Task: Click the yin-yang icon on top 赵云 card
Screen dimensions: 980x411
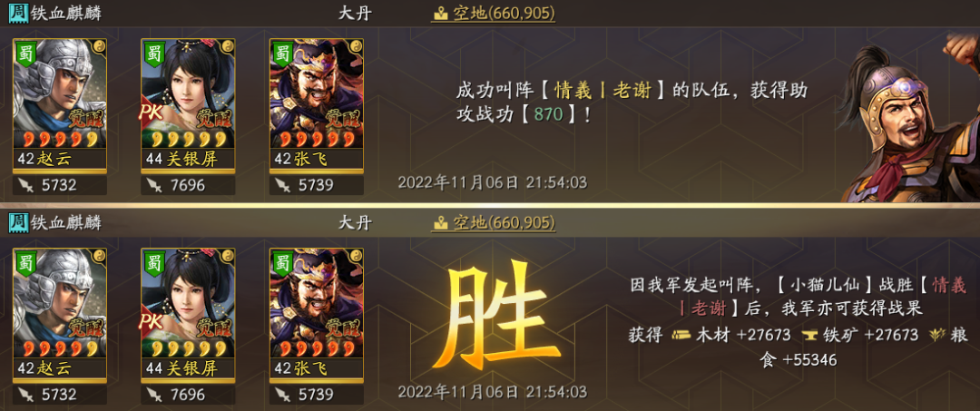Action: tap(99, 46)
